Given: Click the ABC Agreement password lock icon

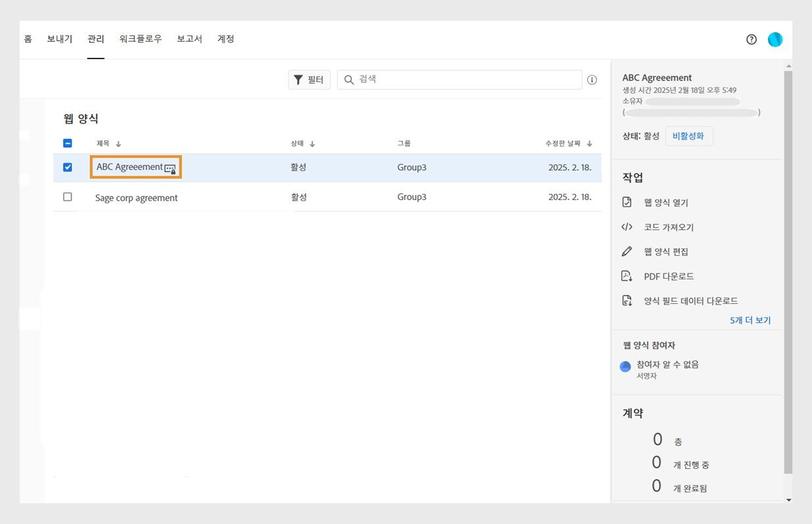Looking at the screenshot, I should pos(170,168).
